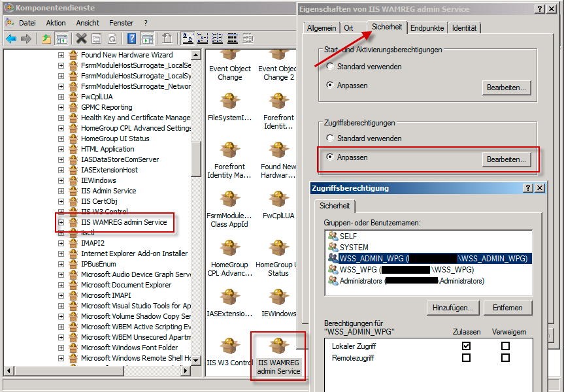564x392 pixels.
Task: Expand the Found New Hardware Wizard node
Action: pos(61,55)
